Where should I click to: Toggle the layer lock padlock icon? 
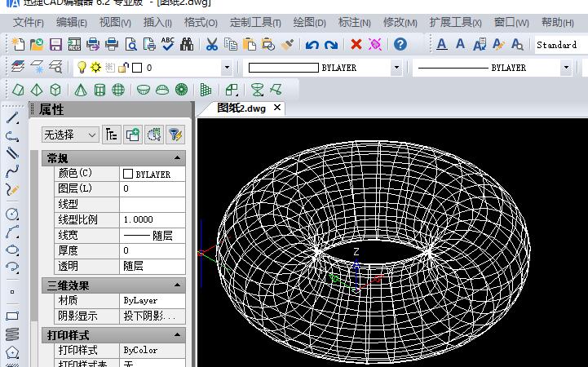coord(123,68)
